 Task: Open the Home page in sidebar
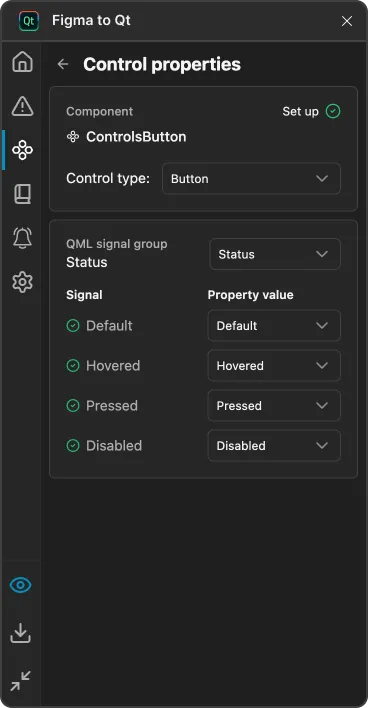click(23, 62)
